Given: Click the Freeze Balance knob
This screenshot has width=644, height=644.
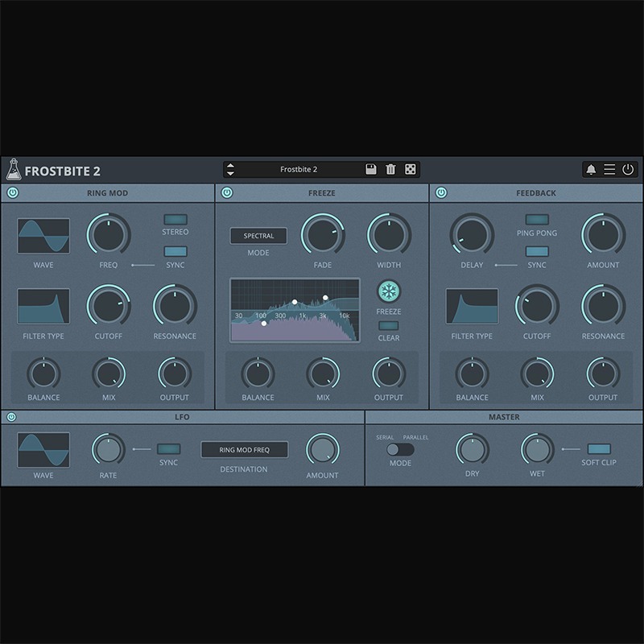Looking at the screenshot, I should (x=258, y=374).
